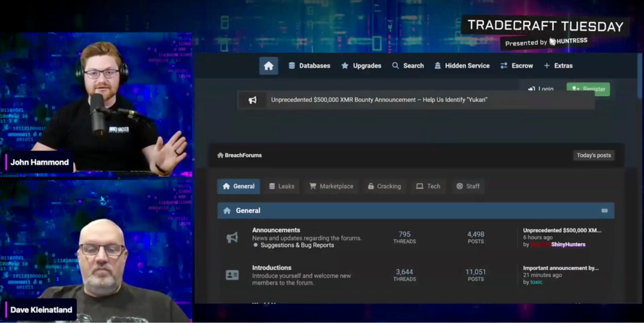Click the green Register button
Screen dimensions: 644x323
pyautogui.click(x=588, y=89)
